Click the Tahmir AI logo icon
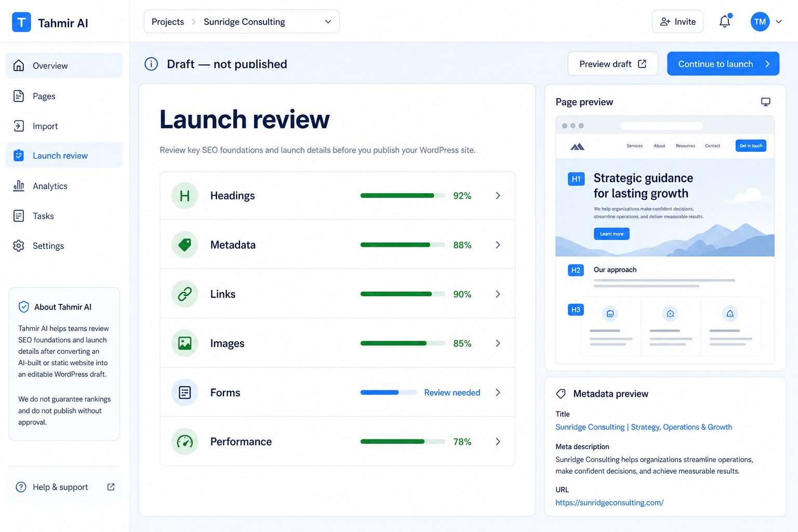The width and height of the screenshot is (798, 532). [x=21, y=22]
